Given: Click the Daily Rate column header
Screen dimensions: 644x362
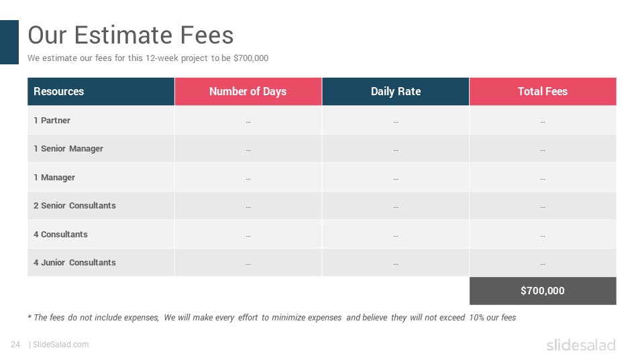Looking at the screenshot, I should pyautogui.click(x=396, y=92).
